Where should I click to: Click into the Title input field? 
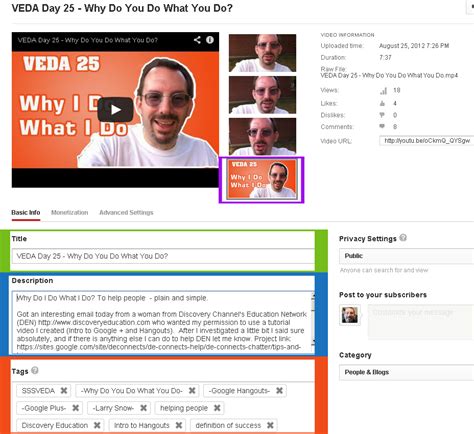[x=163, y=256]
